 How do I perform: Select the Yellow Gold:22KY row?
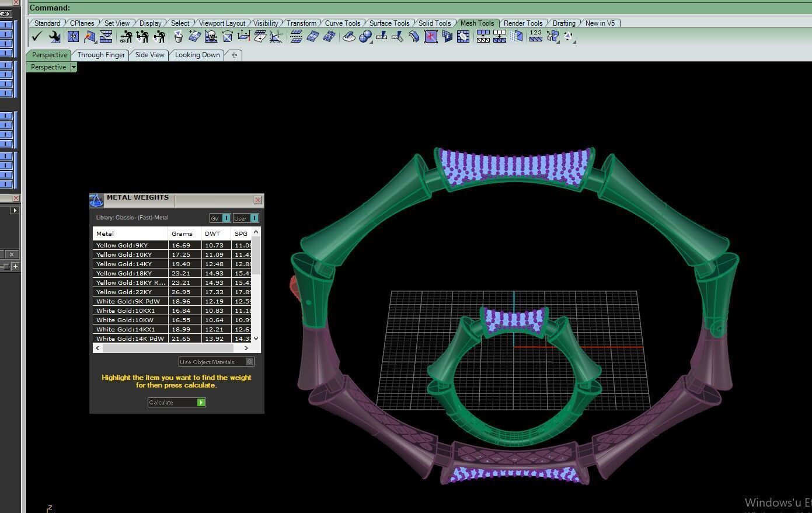172,292
